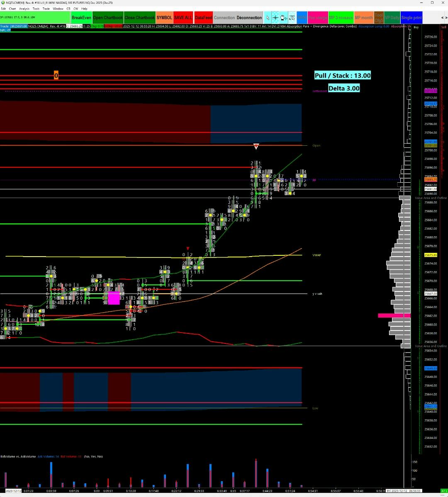Open the Poo vierge chart view
448x497 pixels.
317,17
